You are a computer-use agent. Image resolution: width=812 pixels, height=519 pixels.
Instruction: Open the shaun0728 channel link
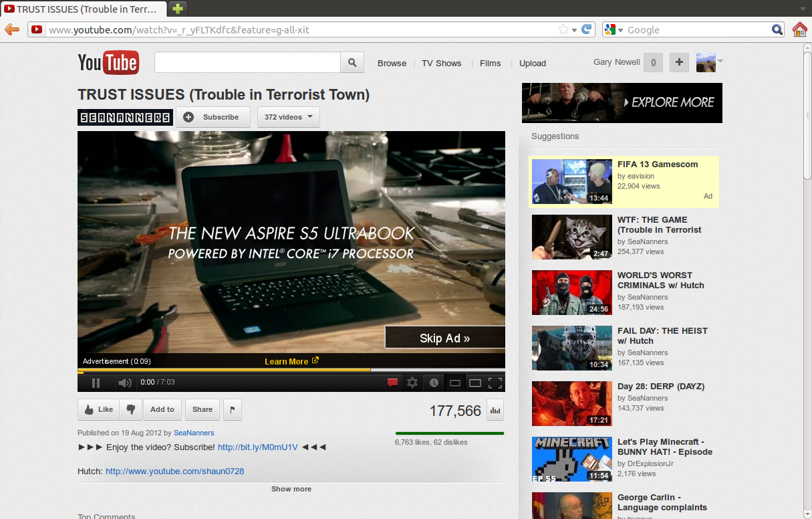(x=174, y=471)
